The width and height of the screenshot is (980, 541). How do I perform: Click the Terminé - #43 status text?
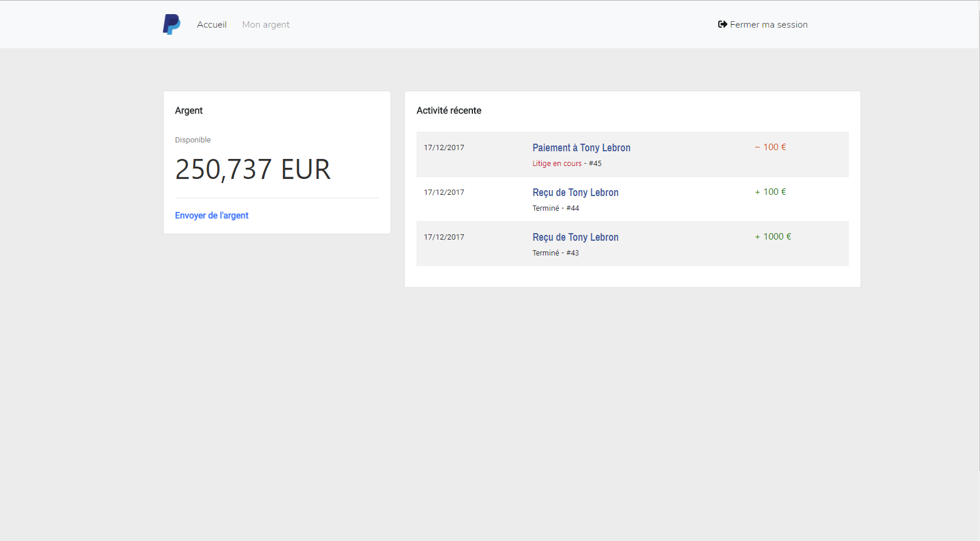tap(556, 253)
